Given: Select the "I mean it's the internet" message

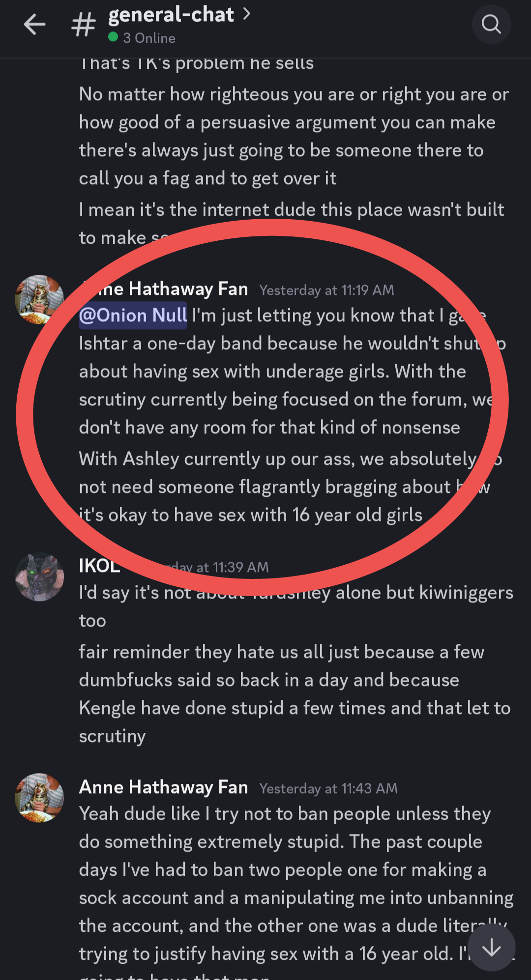Looking at the screenshot, I should coord(291,210).
